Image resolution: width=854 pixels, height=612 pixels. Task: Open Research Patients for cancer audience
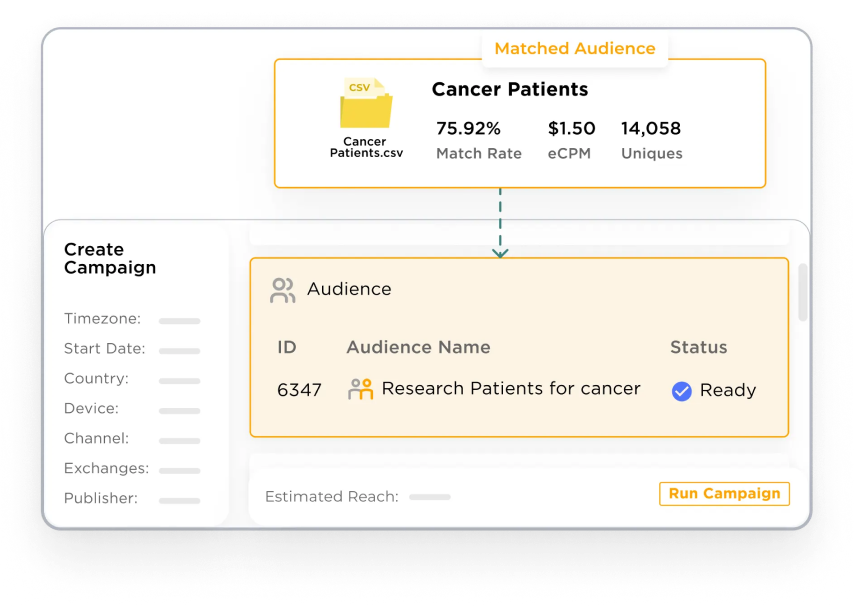point(510,389)
